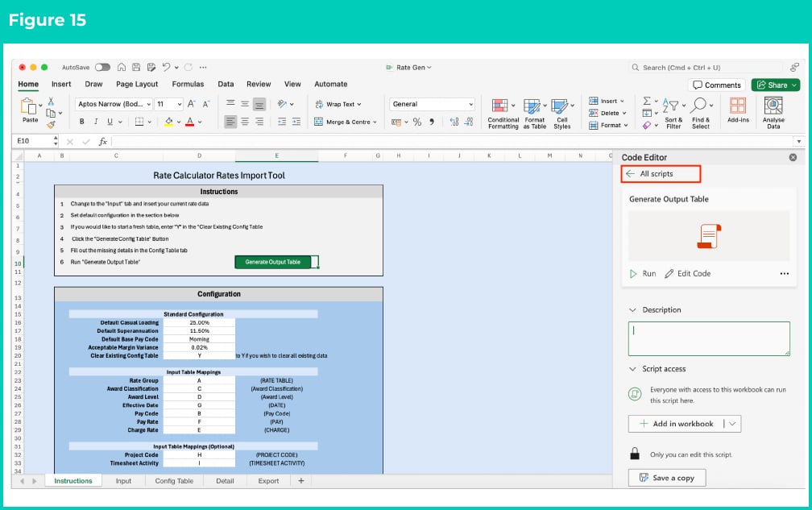Collapse the Script access section

tap(632, 369)
